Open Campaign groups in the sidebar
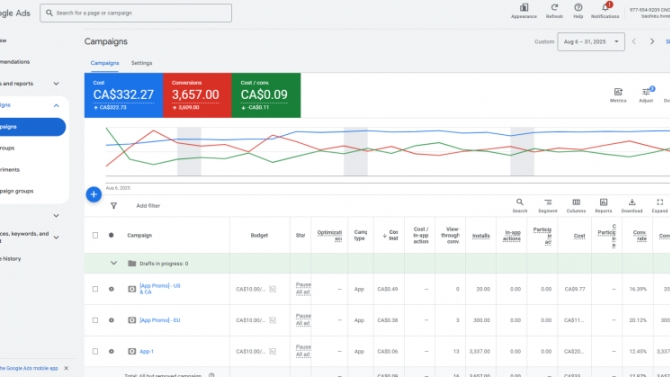The height and width of the screenshot is (377, 670). [17, 191]
